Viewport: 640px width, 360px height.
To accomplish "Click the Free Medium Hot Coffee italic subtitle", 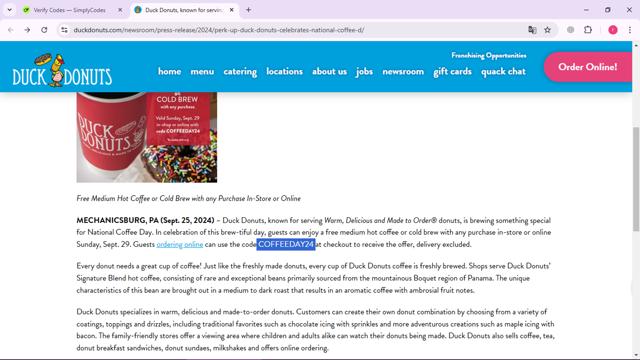I will tap(189, 198).
